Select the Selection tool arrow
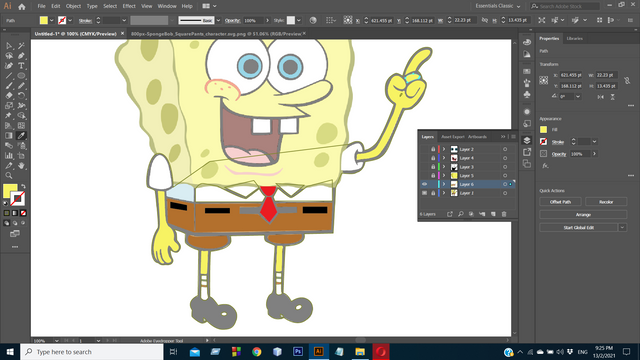Image resolution: width=640 pixels, height=360 pixels. 9,46
